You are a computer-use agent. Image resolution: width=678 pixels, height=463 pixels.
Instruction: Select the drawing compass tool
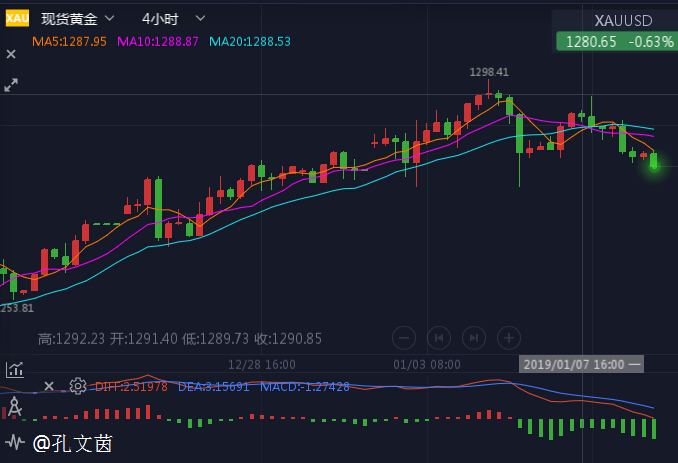coord(14,407)
